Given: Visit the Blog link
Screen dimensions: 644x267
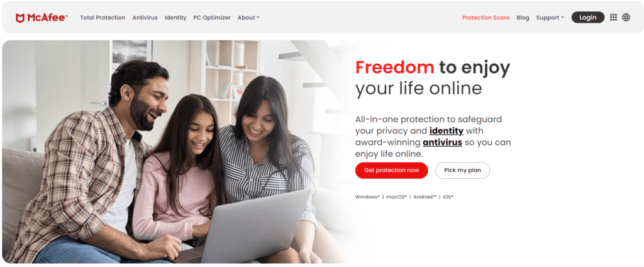Looking at the screenshot, I should click(523, 18).
